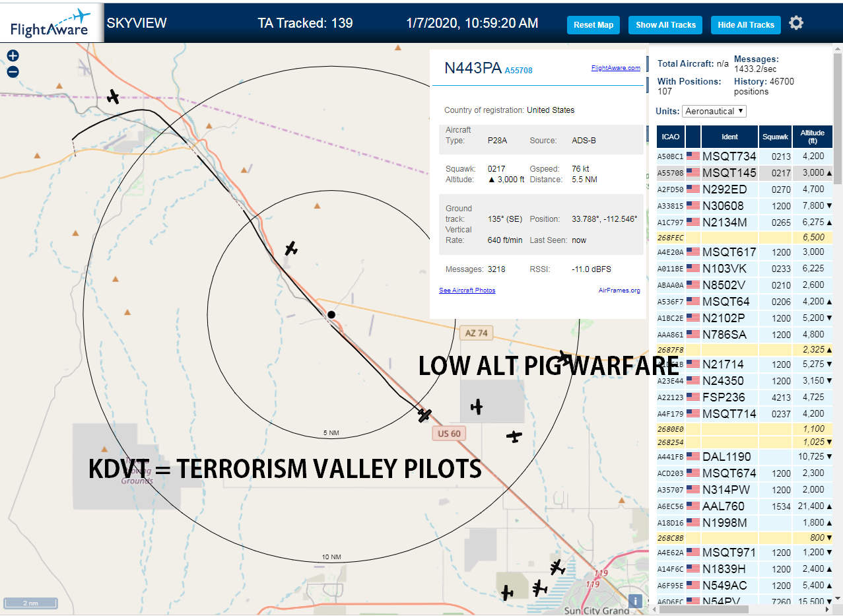Select the N2102P aircraft row
Viewport: 843px width, 616px height.
[745, 318]
